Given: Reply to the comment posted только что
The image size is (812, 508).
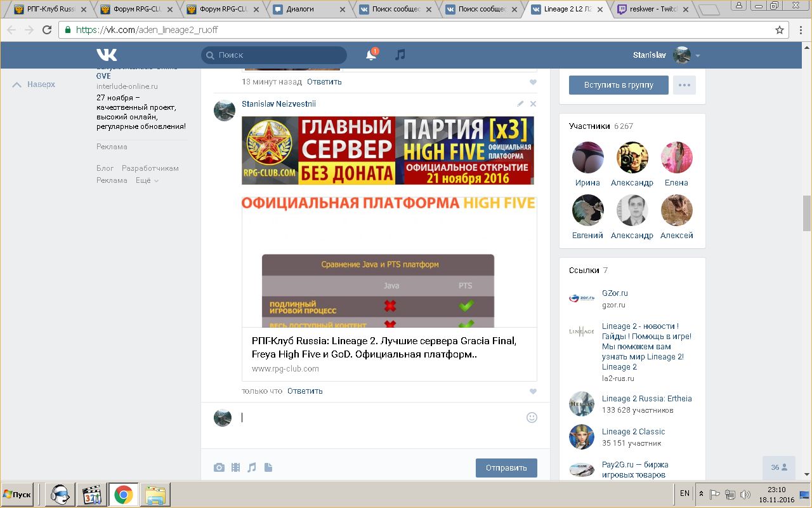Looking at the screenshot, I should click(305, 391).
